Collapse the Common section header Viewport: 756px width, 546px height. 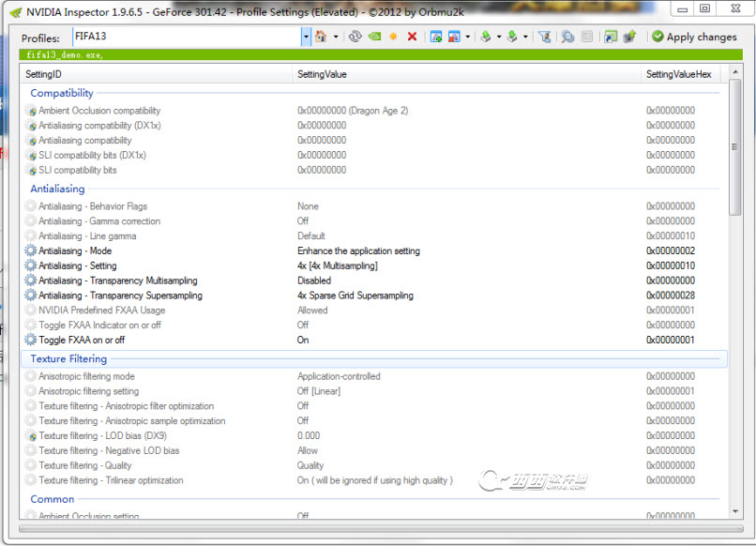click(x=53, y=499)
